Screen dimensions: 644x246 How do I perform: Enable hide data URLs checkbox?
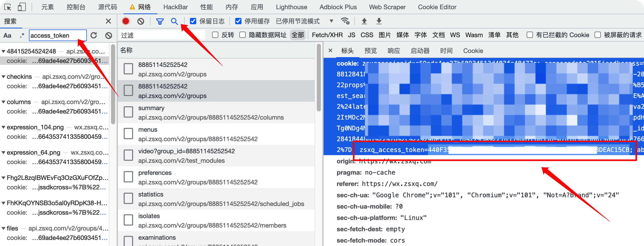[243, 35]
